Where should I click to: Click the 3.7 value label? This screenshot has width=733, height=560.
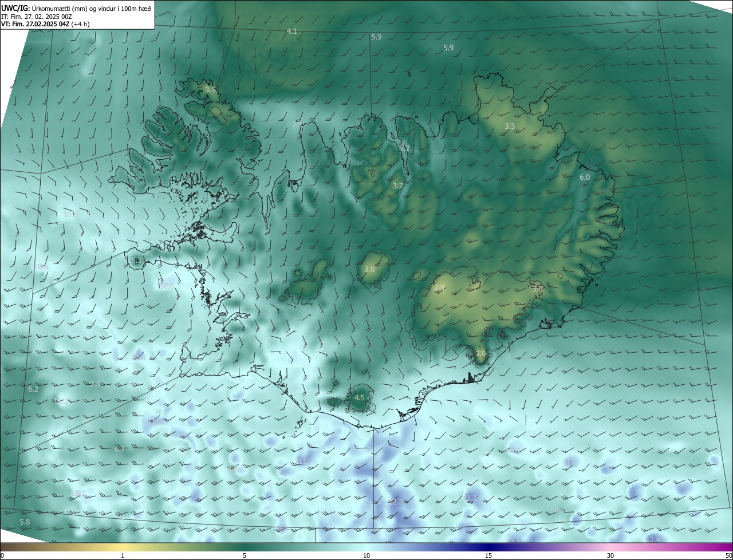(398, 186)
